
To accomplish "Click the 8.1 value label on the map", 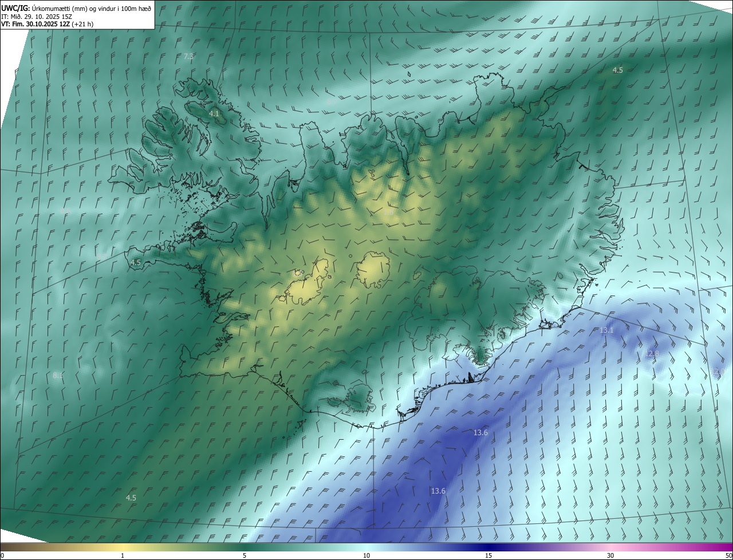I will click(x=58, y=375).
